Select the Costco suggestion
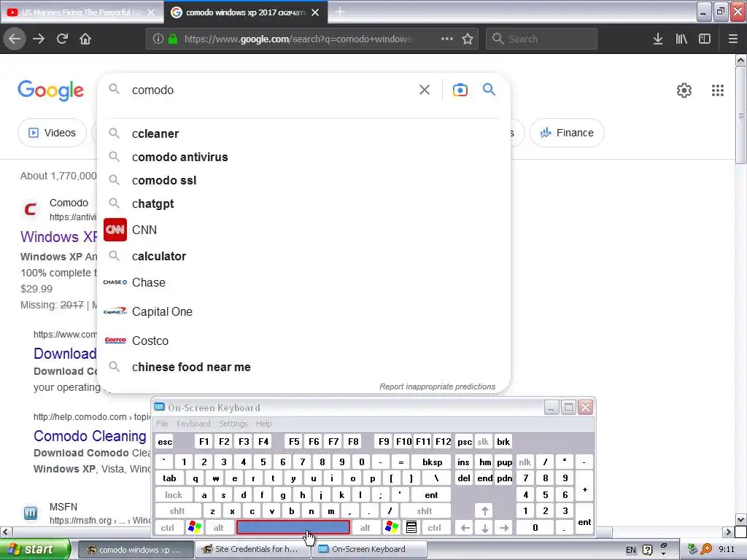 [x=303, y=341]
